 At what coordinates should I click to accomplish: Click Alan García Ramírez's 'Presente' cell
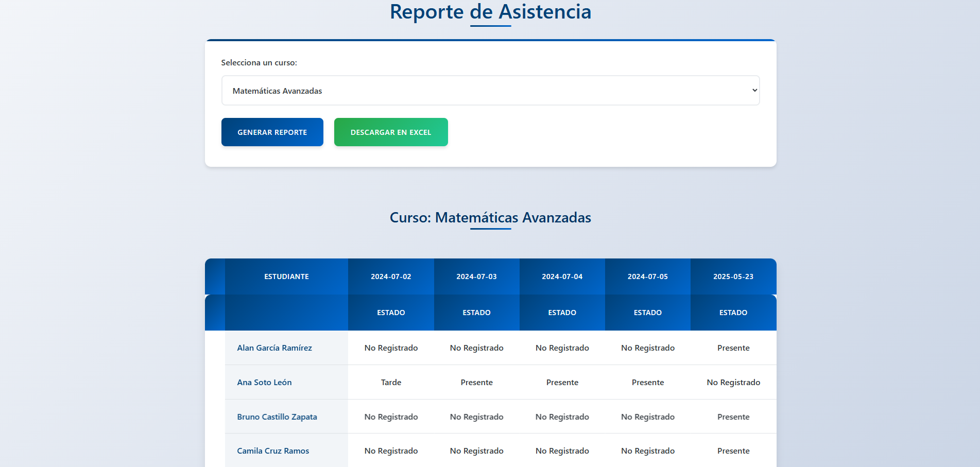pyautogui.click(x=733, y=348)
